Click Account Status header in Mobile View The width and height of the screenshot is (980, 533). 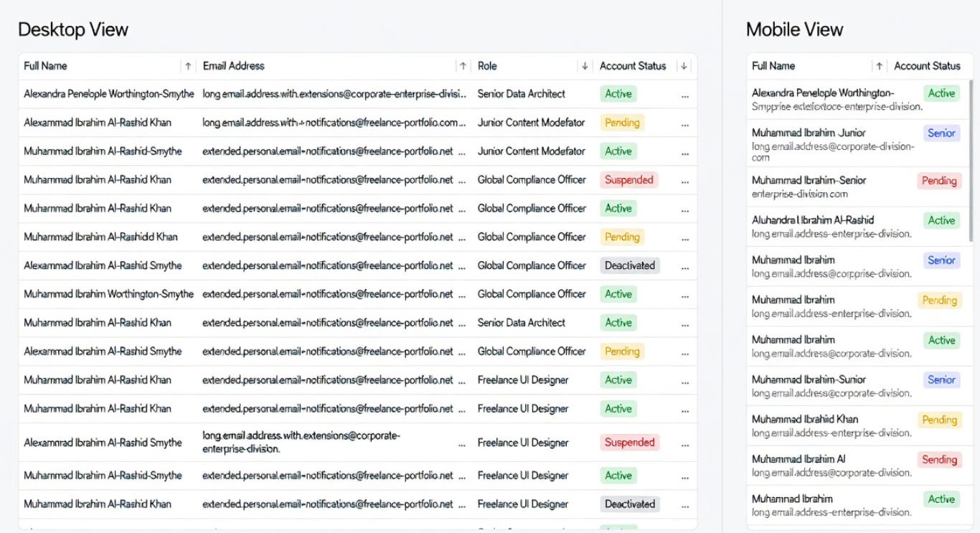click(927, 66)
